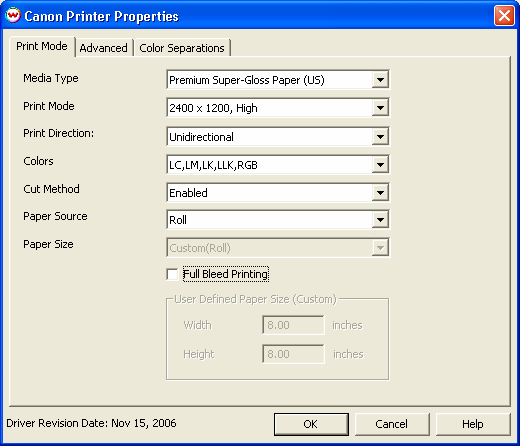
Task: Click the OK button
Action: (311, 424)
